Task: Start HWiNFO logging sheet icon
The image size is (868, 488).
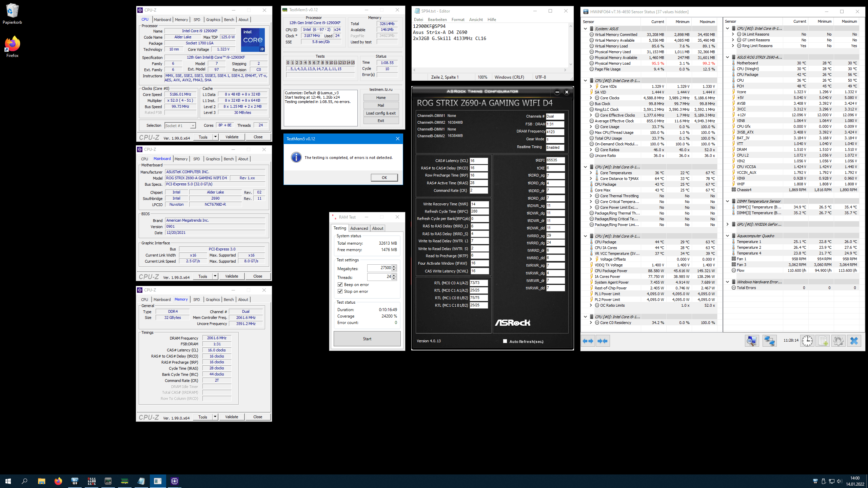Action: pyautogui.click(x=823, y=341)
